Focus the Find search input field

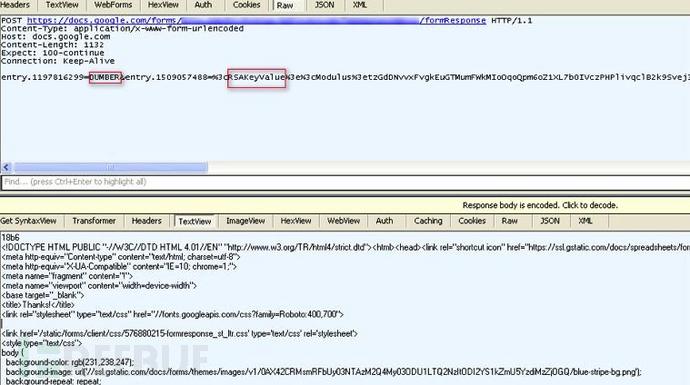pos(346,182)
